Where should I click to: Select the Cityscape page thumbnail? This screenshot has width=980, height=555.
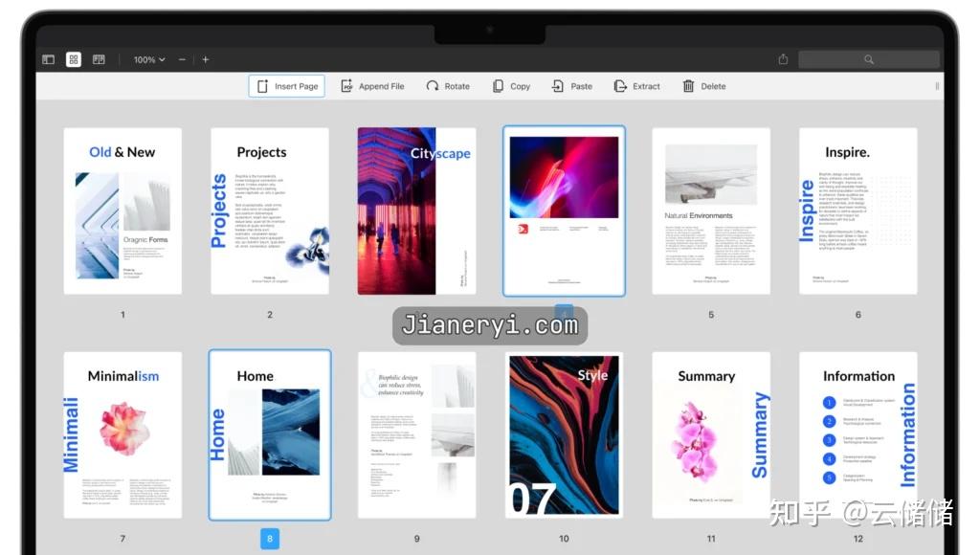(417, 211)
